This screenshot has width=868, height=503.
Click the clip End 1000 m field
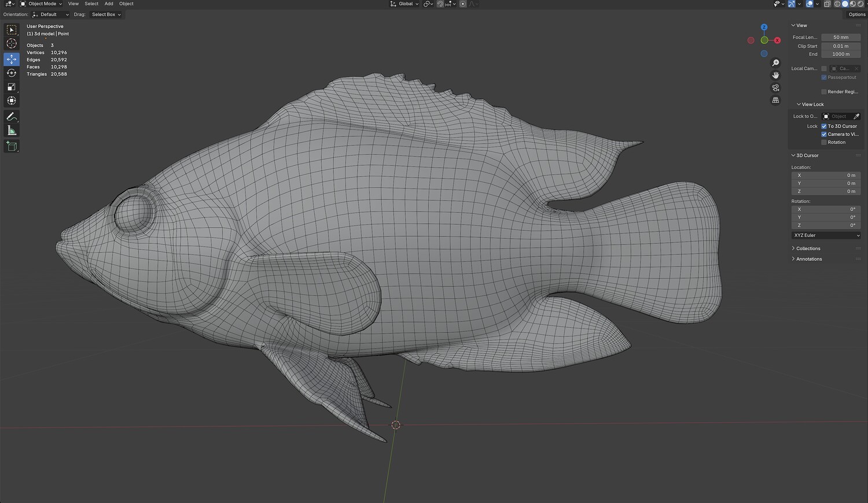pos(841,54)
